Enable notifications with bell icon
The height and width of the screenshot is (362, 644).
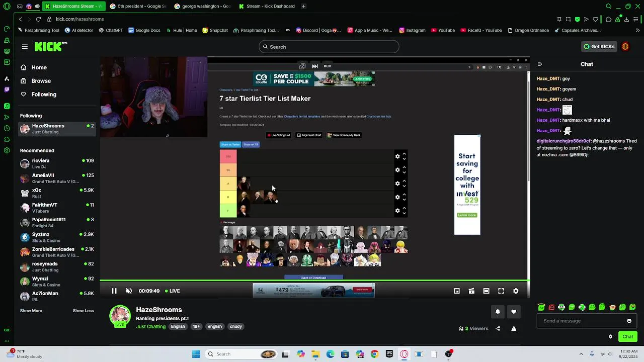click(498, 312)
